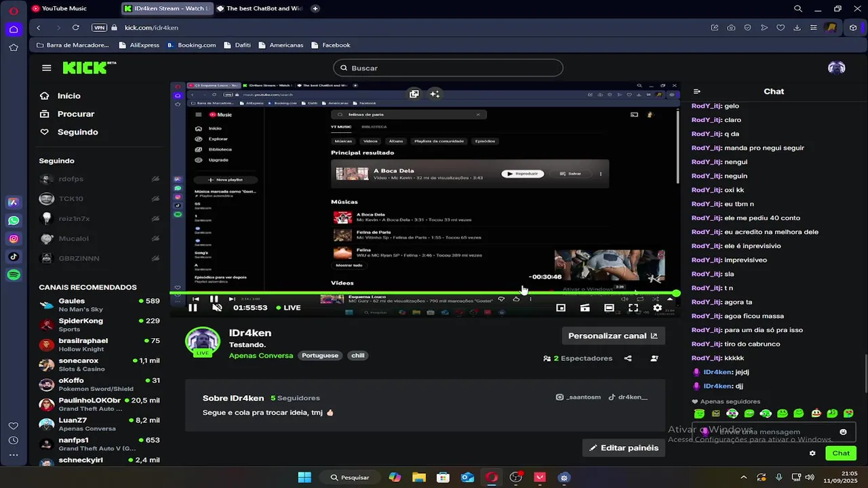Open Spotify in Opera sidebar
The width and height of the screenshot is (868, 488).
coord(14,275)
